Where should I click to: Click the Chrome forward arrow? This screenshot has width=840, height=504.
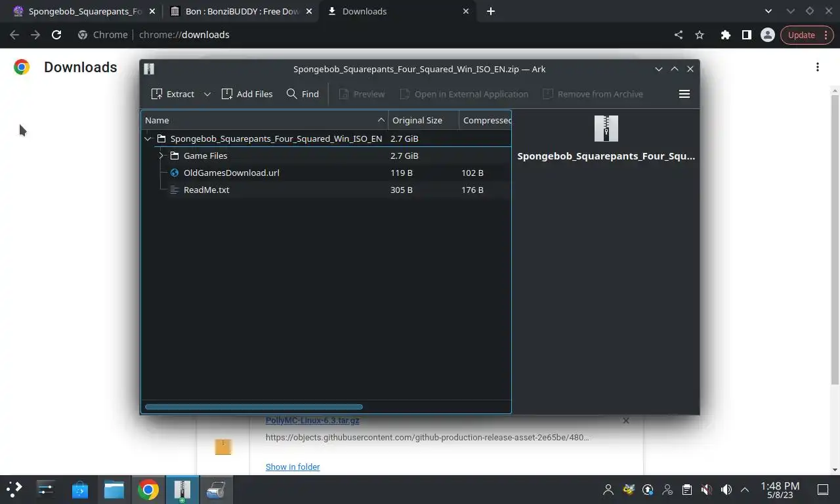35,35
